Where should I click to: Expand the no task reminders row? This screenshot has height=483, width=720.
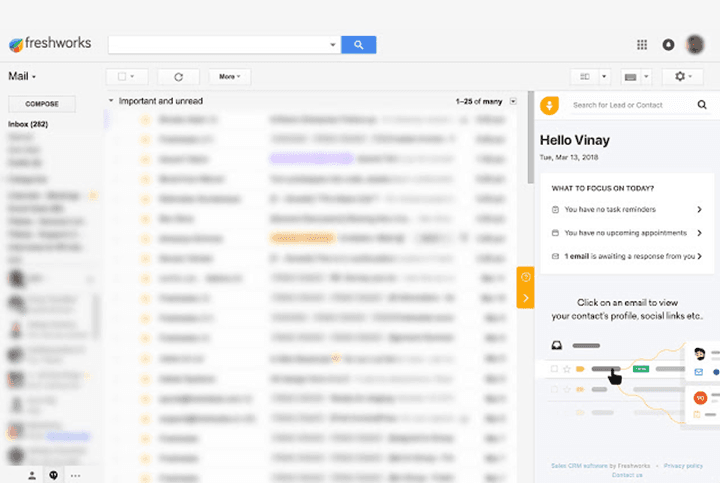click(x=627, y=209)
